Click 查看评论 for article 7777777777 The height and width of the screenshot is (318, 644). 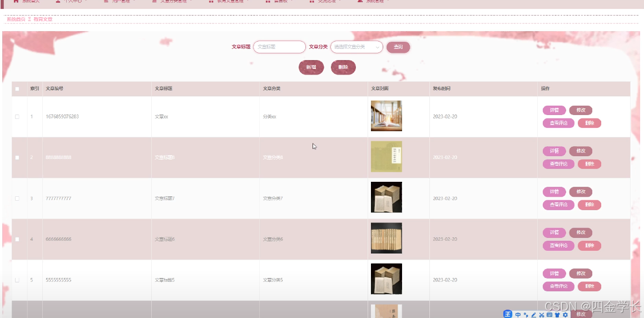pyautogui.click(x=558, y=205)
